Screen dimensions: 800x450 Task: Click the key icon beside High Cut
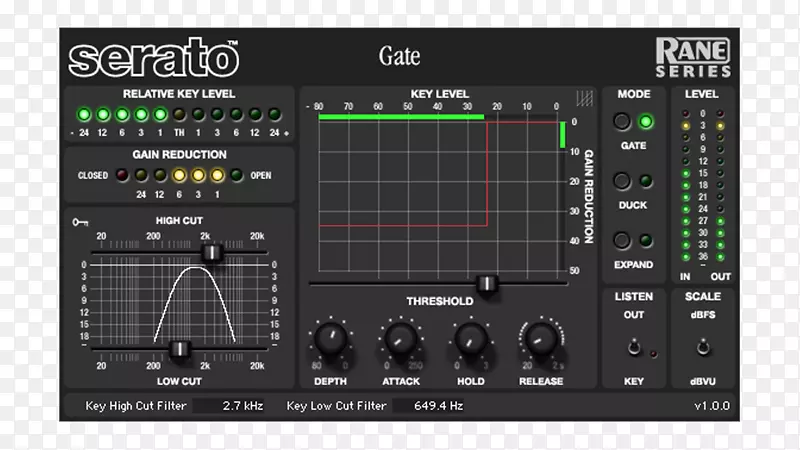pyautogui.click(x=80, y=222)
